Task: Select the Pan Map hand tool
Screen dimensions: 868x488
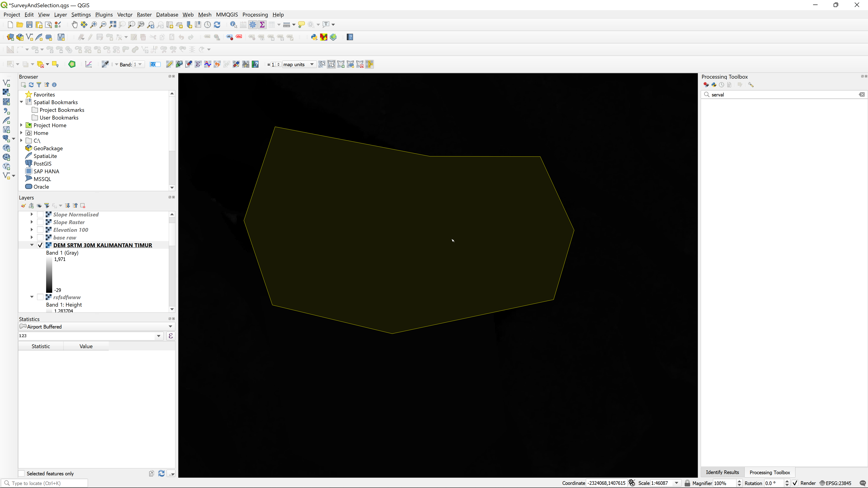Action: coord(74,25)
